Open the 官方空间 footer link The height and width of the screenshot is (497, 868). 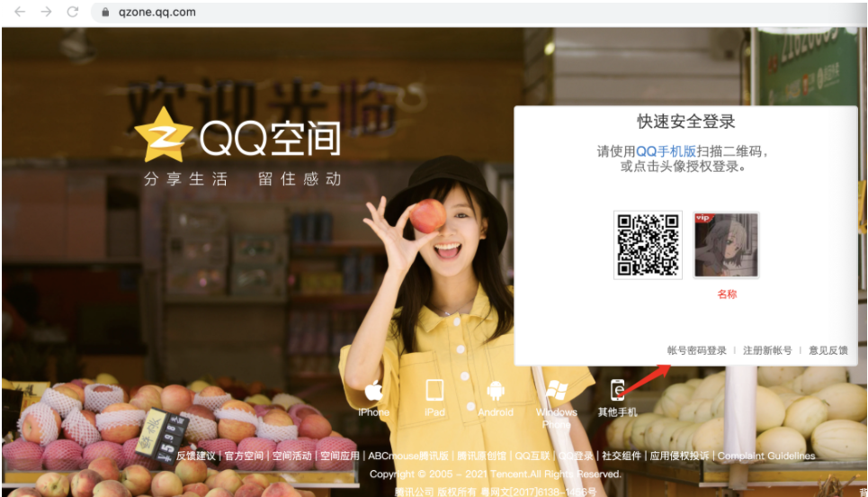point(244,456)
